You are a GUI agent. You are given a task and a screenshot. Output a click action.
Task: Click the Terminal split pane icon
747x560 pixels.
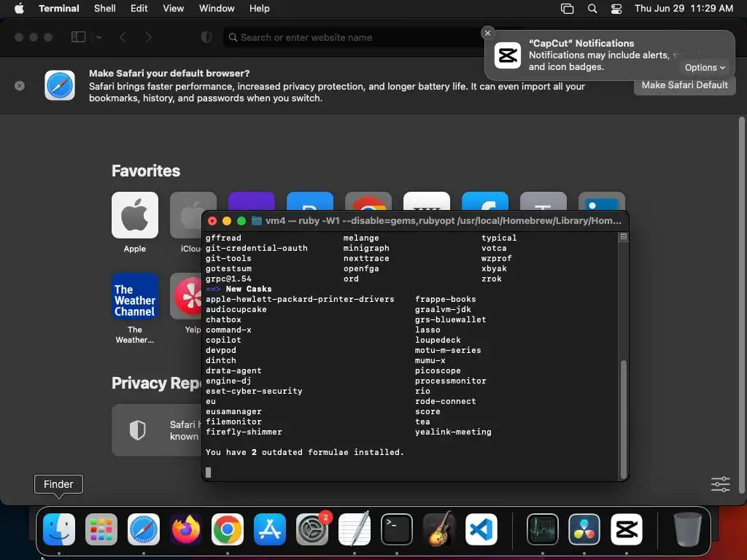(x=623, y=237)
